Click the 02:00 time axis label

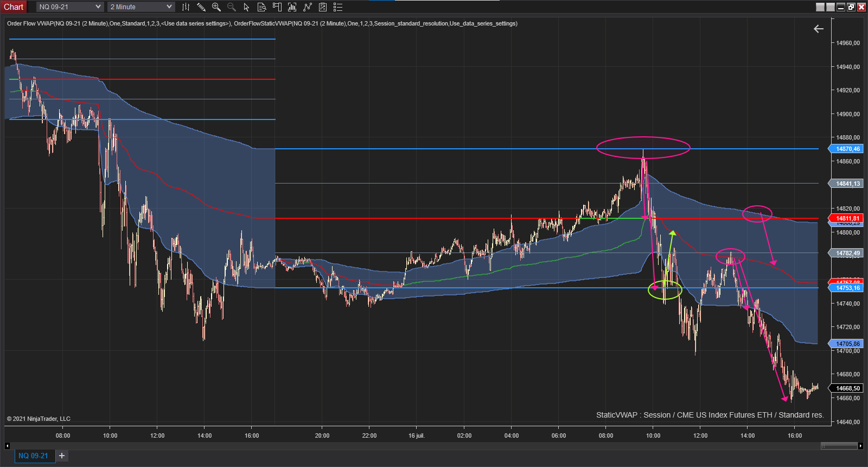464,436
